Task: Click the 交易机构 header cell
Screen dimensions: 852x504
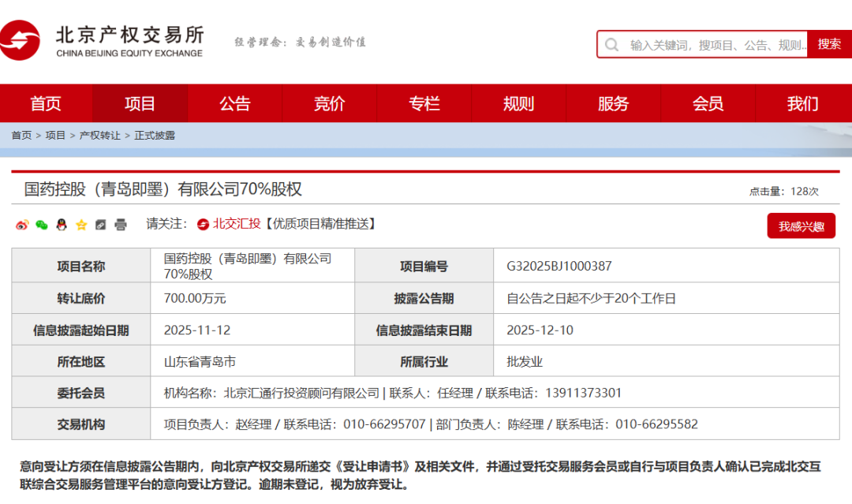Action: coord(81,424)
